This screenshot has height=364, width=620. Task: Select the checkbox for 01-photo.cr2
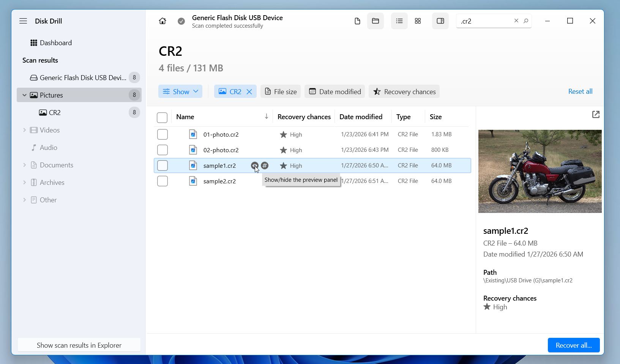coord(162,134)
